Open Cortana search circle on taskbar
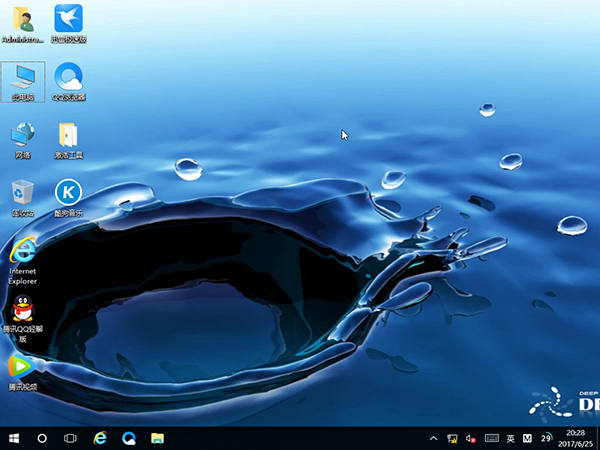The width and height of the screenshot is (600, 450). click(43, 438)
